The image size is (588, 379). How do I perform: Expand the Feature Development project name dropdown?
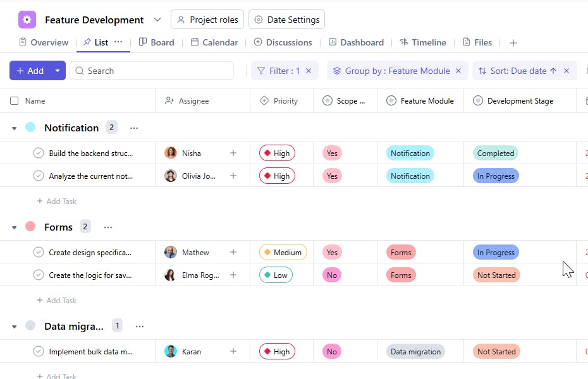click(x=157, y=20)
